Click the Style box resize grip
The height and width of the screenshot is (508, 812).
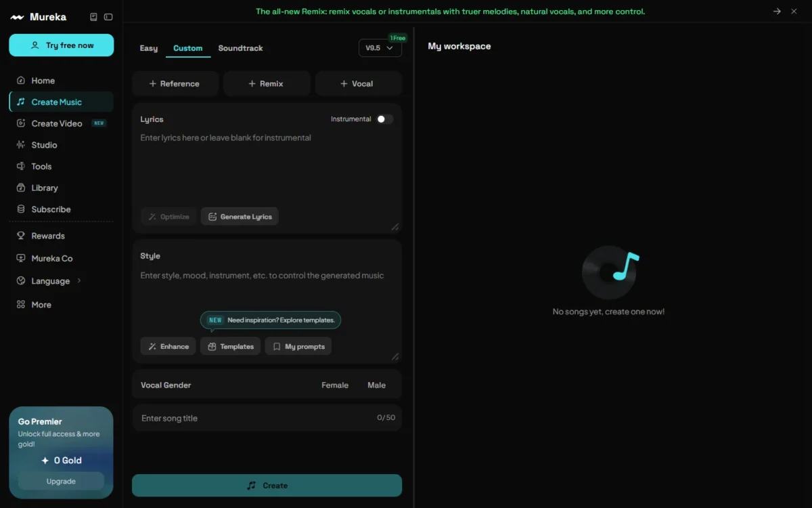[395, 356]
